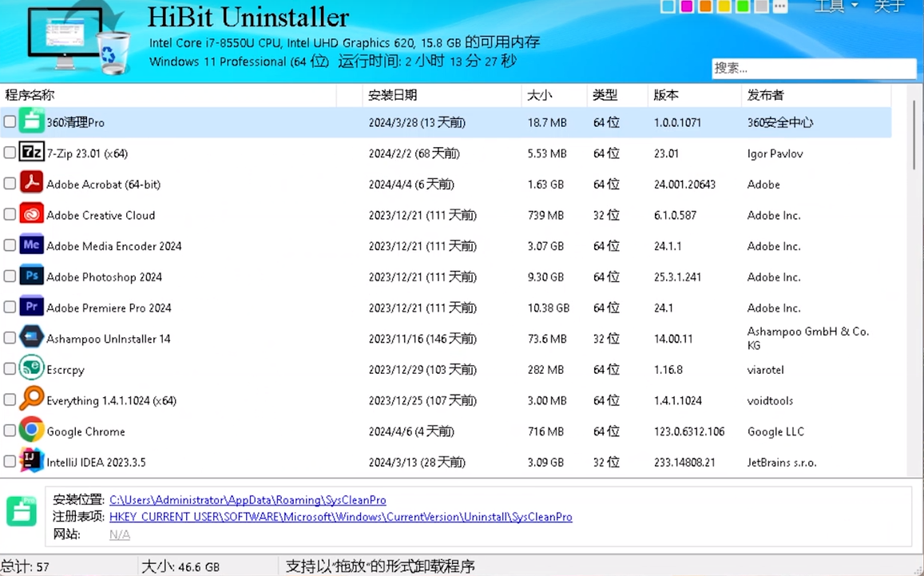Viewport: 924px width, 576px height.
Task: Select the green theme color swatch
Action: (x=743, y=6)
